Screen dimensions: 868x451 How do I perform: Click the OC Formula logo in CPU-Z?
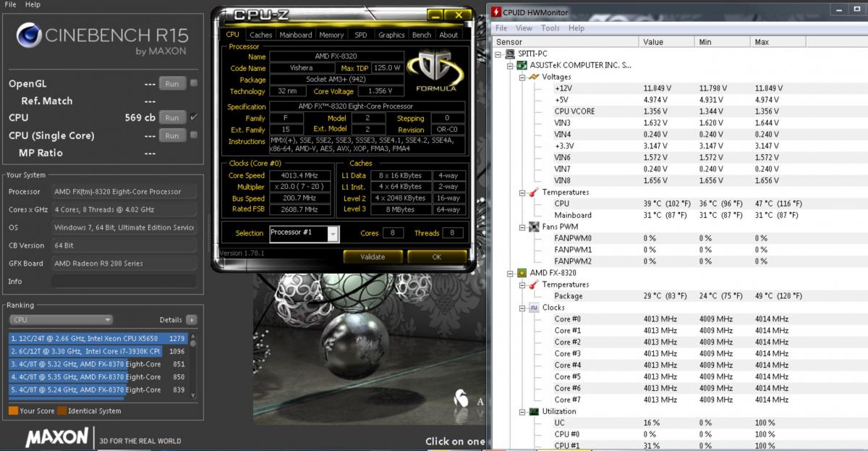click(436, 71)
